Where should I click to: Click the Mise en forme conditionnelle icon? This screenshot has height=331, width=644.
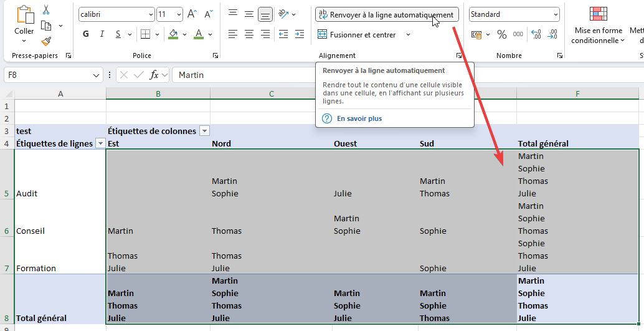[598, 14]
